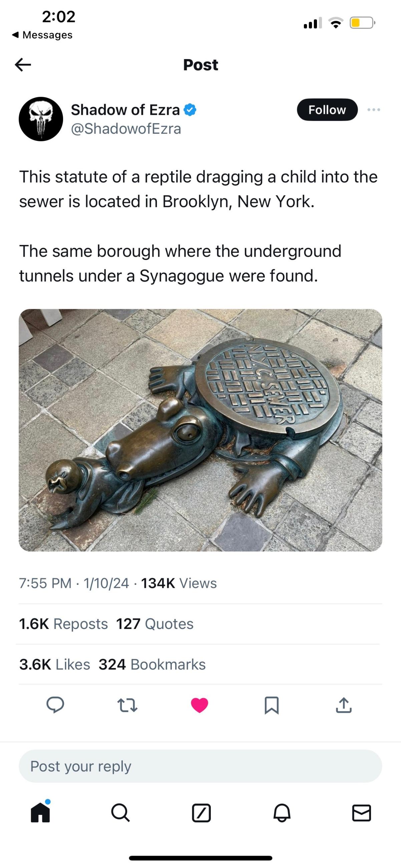Open three-dot more options menu
The width and height of the screenshot is (401, 868).
click(374, 110)
